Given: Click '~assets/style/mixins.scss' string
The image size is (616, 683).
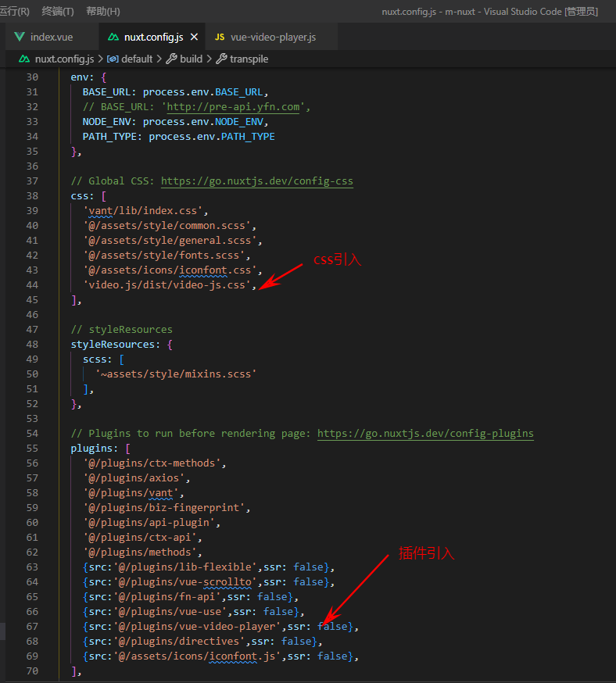Looking at the screenshot, I should point(176,374).
